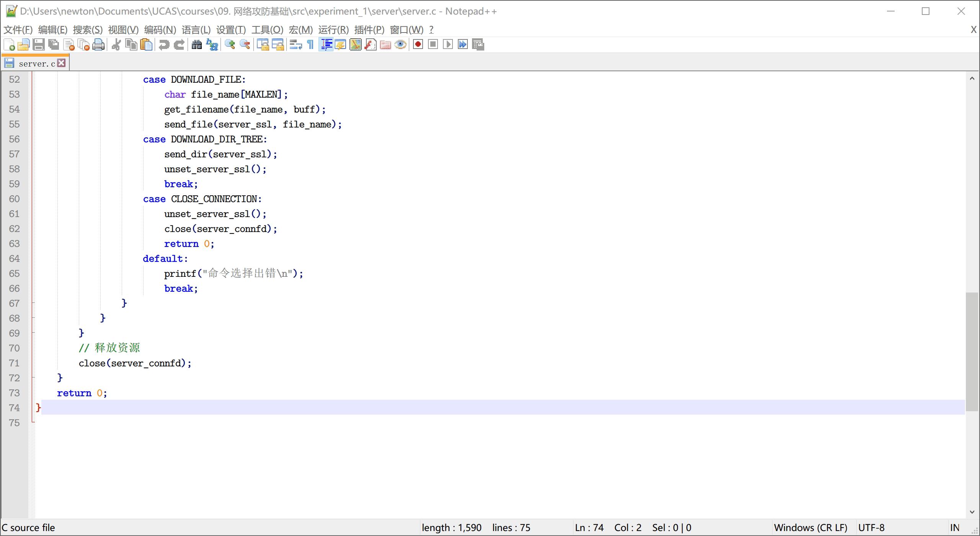The image size is (980, 536).
Task: Click the Replace icon in the toolbar
Action: [x=212, y=45]
